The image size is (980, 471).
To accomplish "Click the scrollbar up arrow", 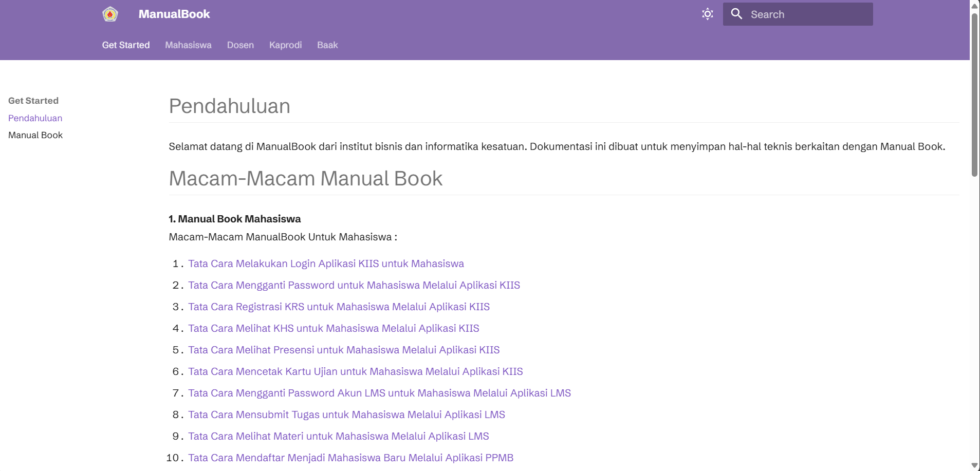I will click(x=974, y=5).
